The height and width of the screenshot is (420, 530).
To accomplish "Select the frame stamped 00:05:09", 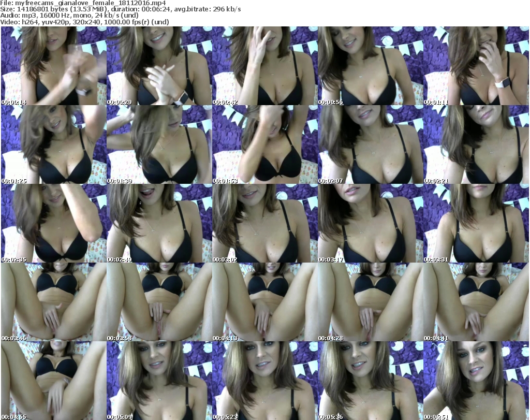I will click(x=159, y=381).
